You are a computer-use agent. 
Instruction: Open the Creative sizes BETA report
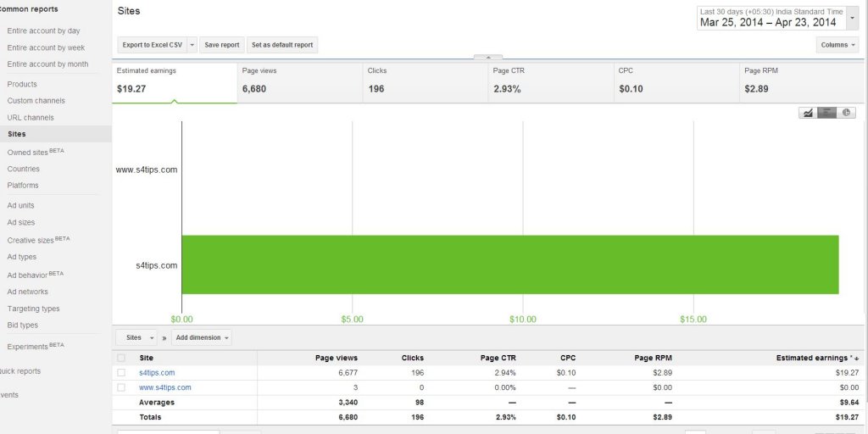pyautogui.click(x=39, y=240)
